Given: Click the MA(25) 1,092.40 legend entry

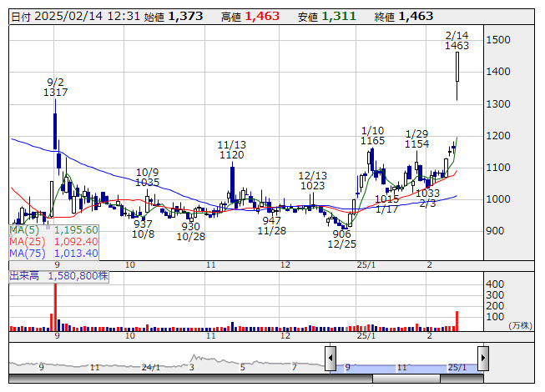Looking at the screenshot, I should (54, 241).
